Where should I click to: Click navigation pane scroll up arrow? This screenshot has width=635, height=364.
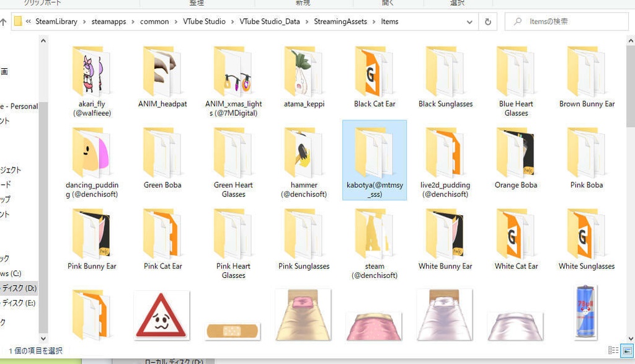pyautogui.click(x=43, y=41)
